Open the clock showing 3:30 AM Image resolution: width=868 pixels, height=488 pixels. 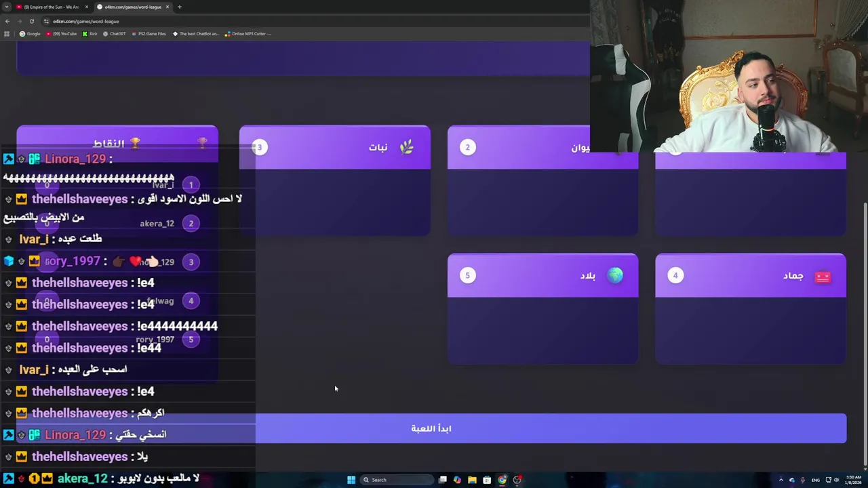[x=852, y=480]
